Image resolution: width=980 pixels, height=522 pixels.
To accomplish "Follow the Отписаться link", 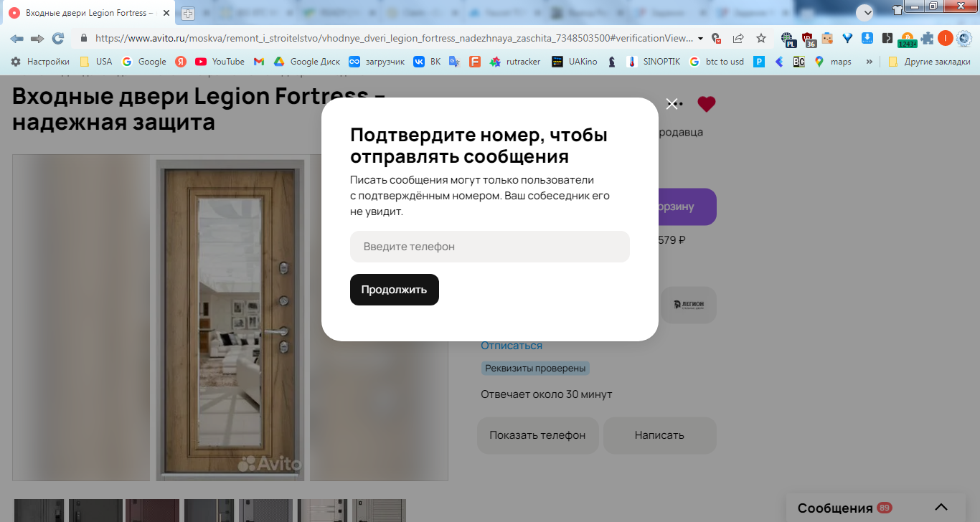I will click(511, 346).
